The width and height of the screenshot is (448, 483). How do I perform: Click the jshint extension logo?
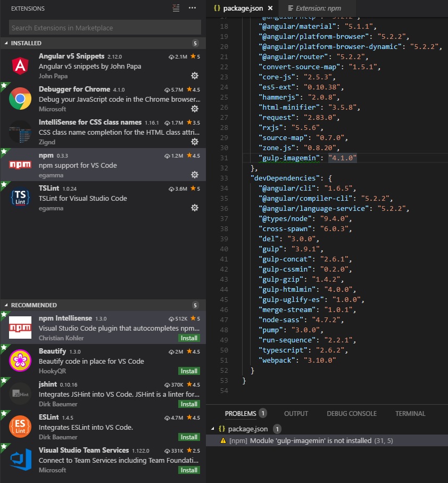20,394
